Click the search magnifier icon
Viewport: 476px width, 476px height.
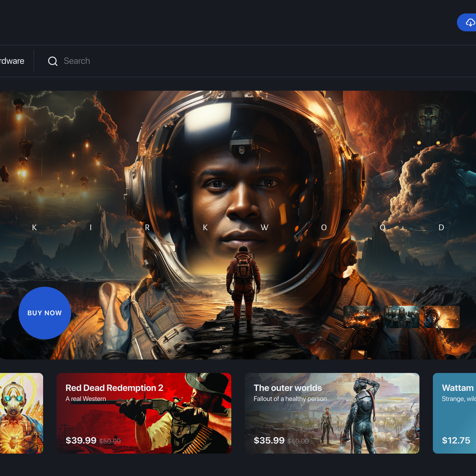(x=53, y=61)
